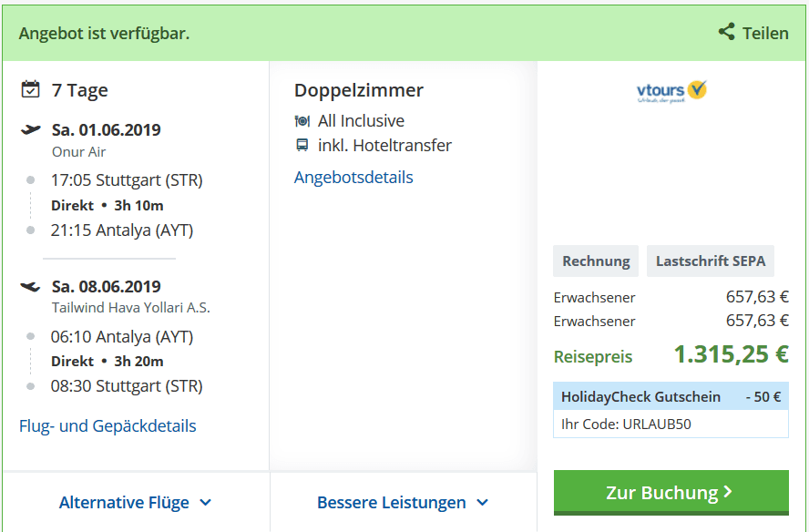The width and height of the screenshot is (809, 532).
Task: Click the Teilen share label
Action: 765,33
